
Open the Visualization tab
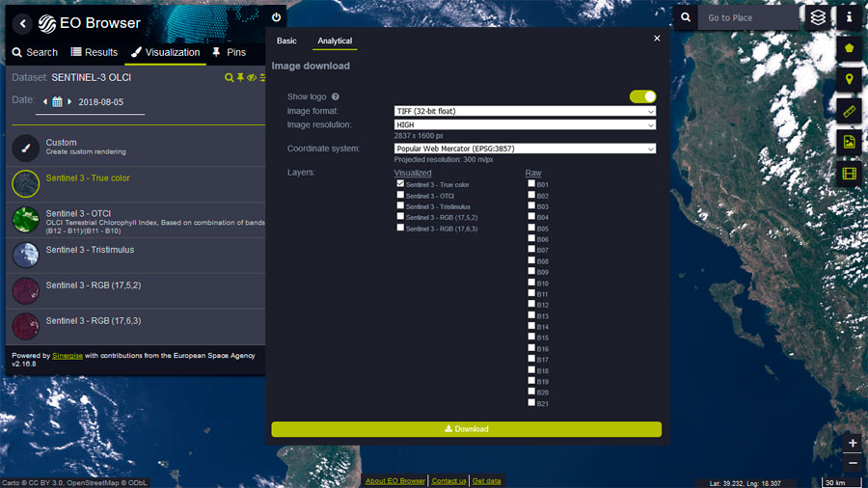166,53
